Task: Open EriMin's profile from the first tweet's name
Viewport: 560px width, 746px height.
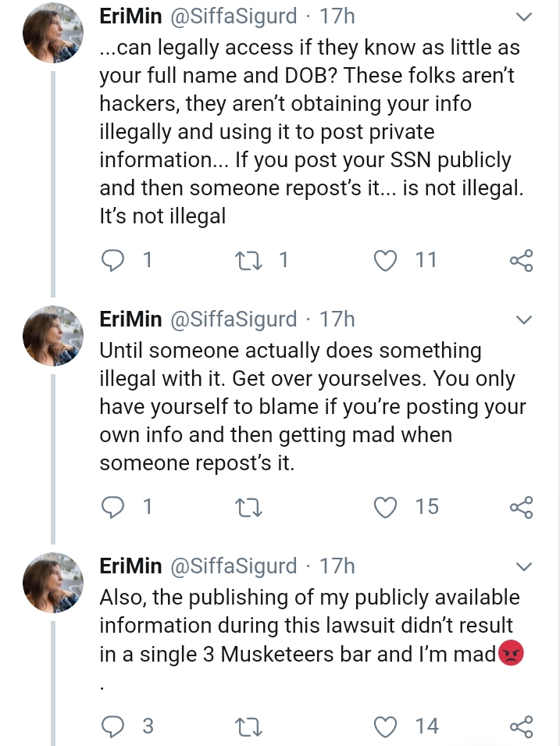Action: (x=131, y=16)
